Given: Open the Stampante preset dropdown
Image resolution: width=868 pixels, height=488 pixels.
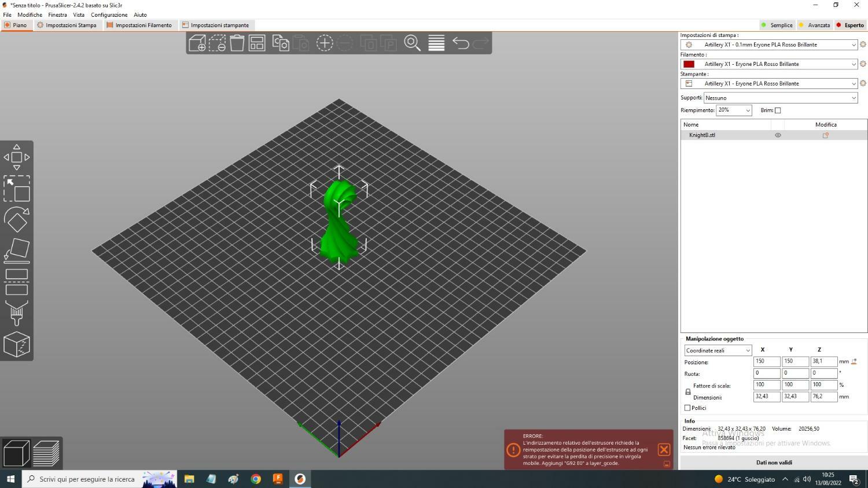Looking at the screenshot, I should click(x=769, y=84).
